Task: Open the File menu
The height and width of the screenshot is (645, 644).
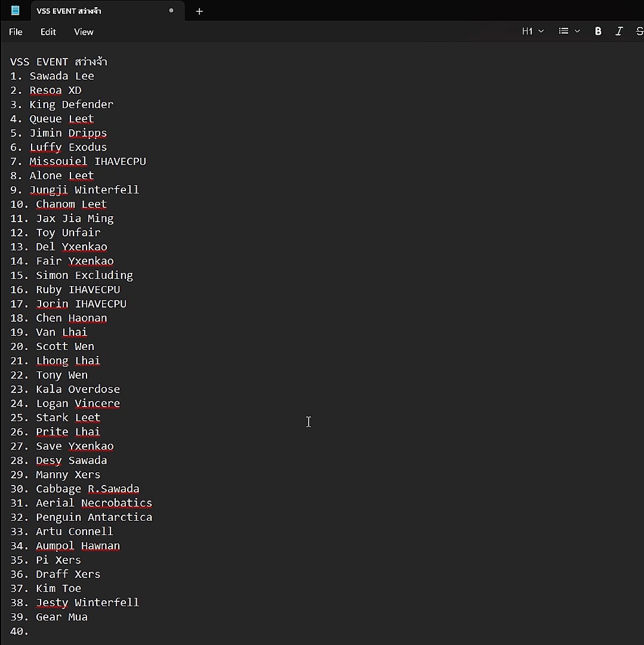Action: coord(16,32)
